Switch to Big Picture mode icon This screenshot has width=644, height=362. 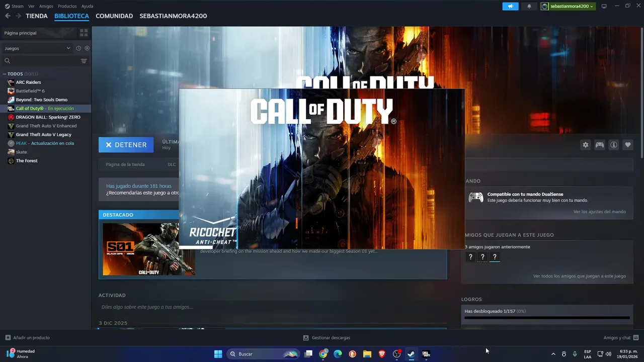[x=604, y=6]
